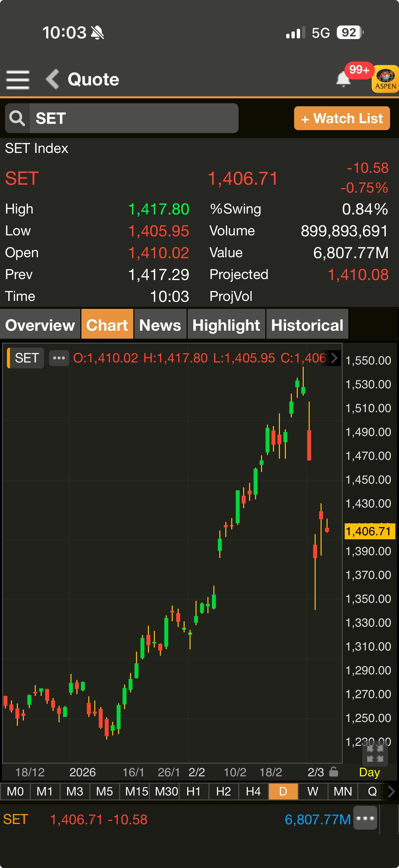Tap the back arrow beside Quote
Image resolution: width=399 pixels, height=868 pixels.
(53, 79)
